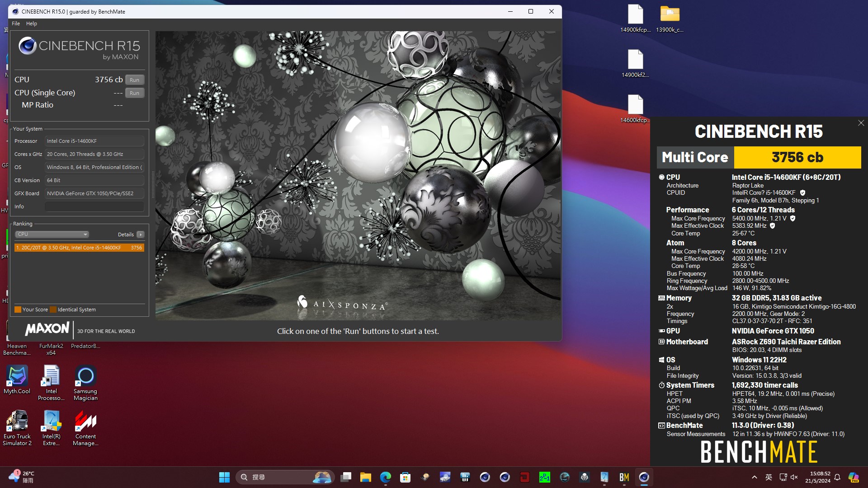Click the orange Your Score swatch

tap(18, 310)
